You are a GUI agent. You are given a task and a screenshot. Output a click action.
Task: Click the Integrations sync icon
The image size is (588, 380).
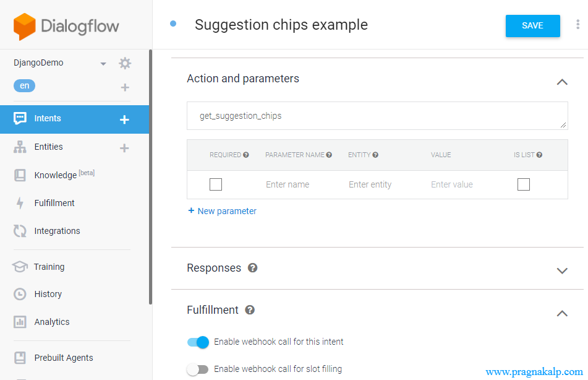click(x=20, y=231)
